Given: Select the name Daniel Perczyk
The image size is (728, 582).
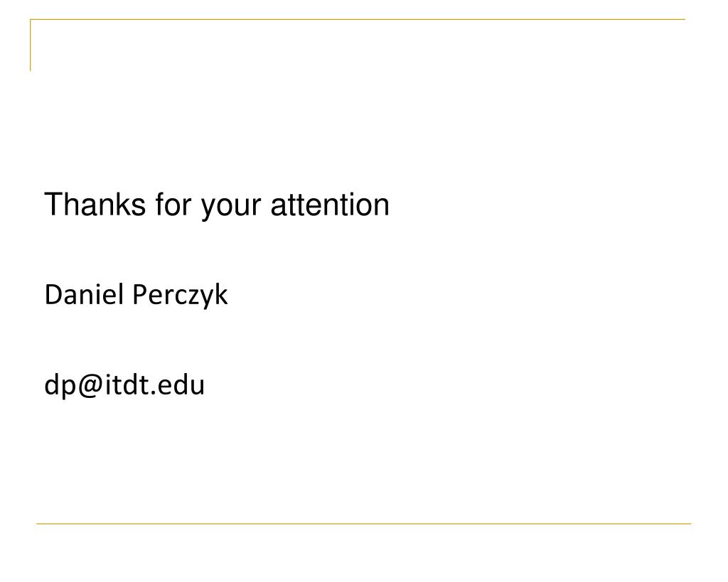Looking at the screenshot, I should 136,295.
